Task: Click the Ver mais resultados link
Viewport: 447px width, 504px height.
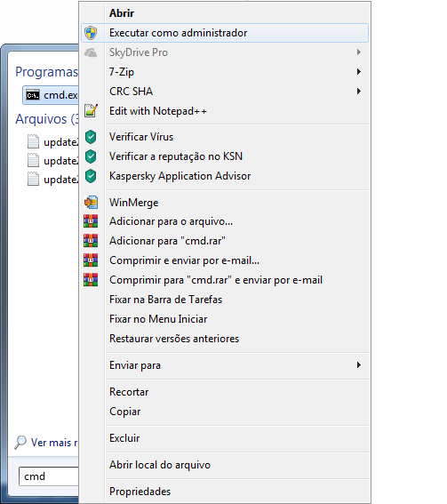Action: click(54, 443)
